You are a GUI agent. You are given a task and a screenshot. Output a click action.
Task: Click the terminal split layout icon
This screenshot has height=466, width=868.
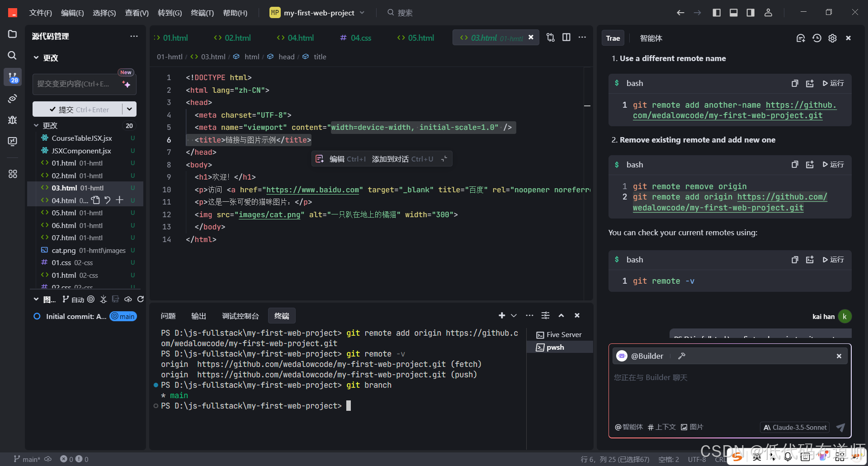pyautogui.click(x=545, y=315)
